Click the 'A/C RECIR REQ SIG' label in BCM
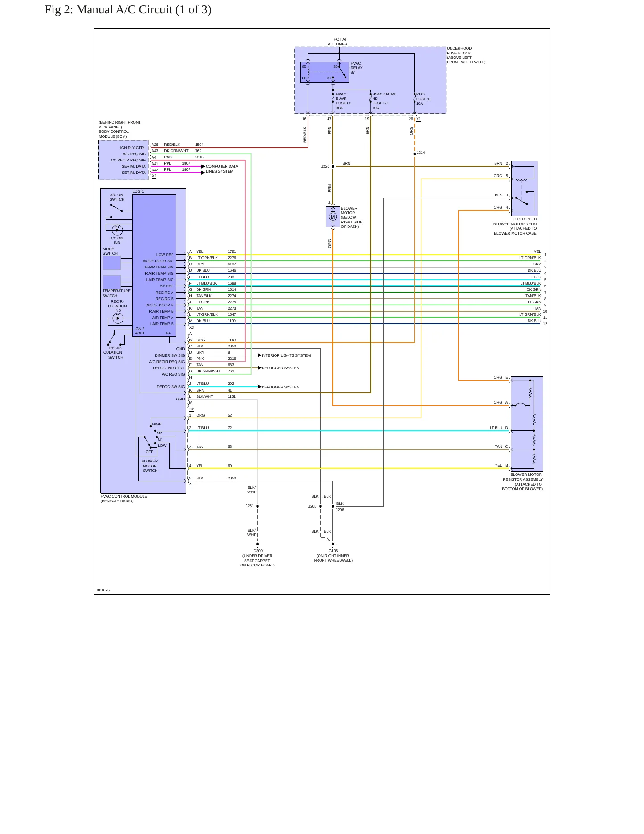644x834 pixels. click(x=128, y=160)
